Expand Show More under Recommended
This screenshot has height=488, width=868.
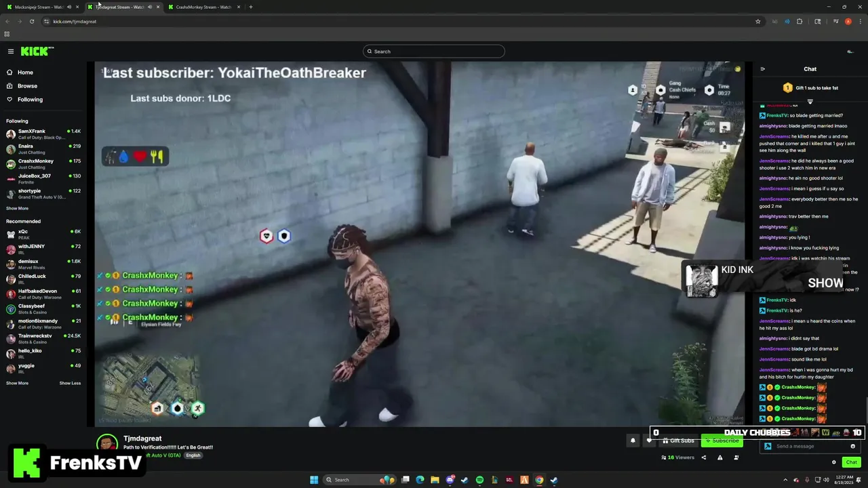17,383
